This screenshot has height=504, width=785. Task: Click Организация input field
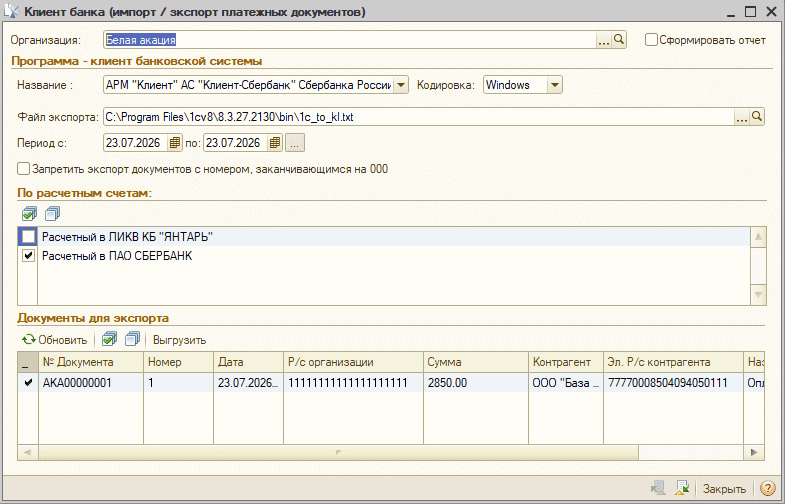click(349, 40)
